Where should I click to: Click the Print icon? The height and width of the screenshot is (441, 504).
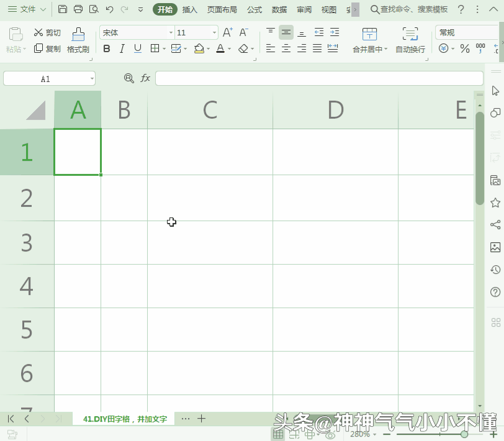click(78, 9)
